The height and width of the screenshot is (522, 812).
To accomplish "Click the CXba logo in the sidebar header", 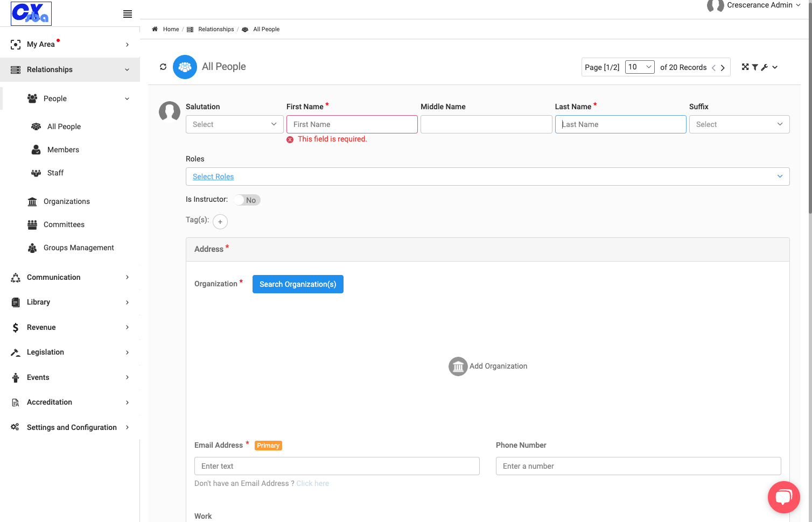I will click(31, 13).
